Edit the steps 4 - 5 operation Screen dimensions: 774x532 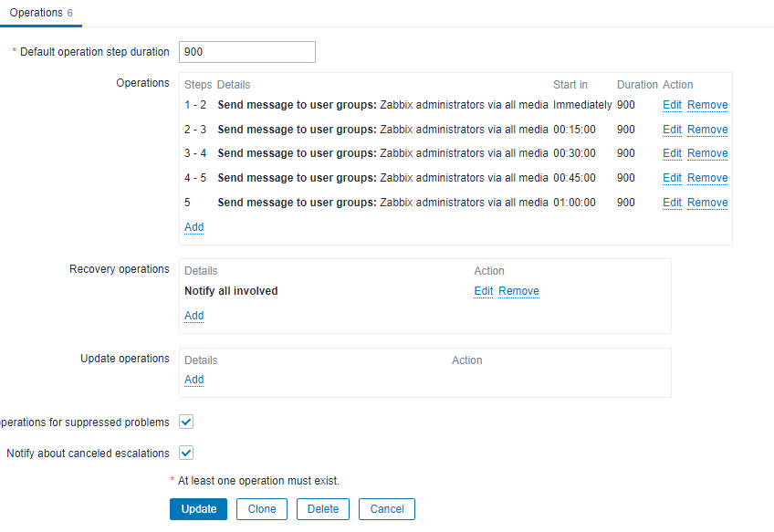(672, 178)
